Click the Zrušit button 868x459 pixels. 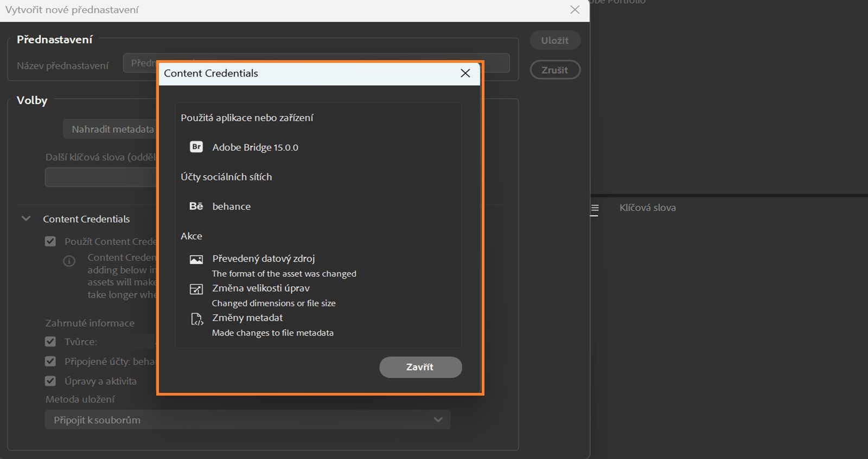(555, 70)
